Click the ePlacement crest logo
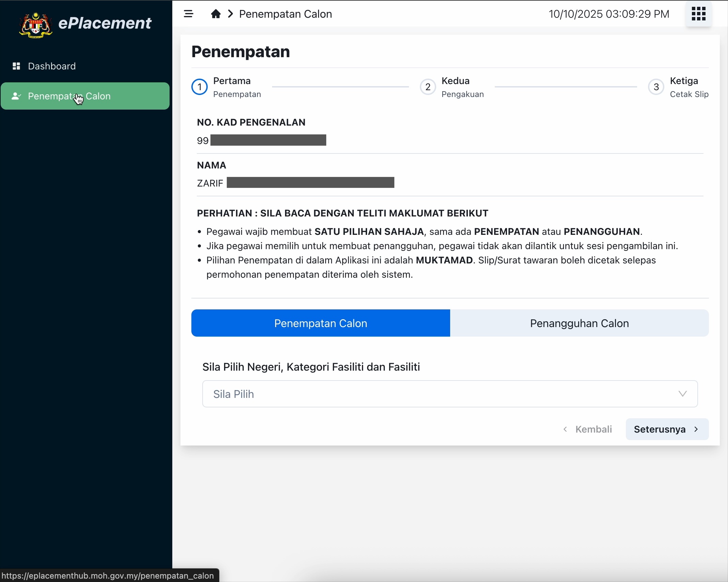728x582 pixels. point(36,25)
